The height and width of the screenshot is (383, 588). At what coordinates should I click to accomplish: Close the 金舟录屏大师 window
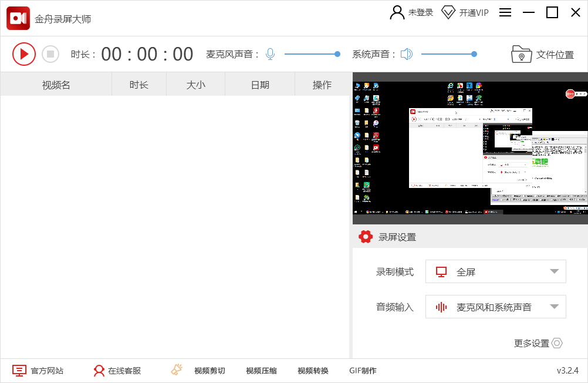576,12
